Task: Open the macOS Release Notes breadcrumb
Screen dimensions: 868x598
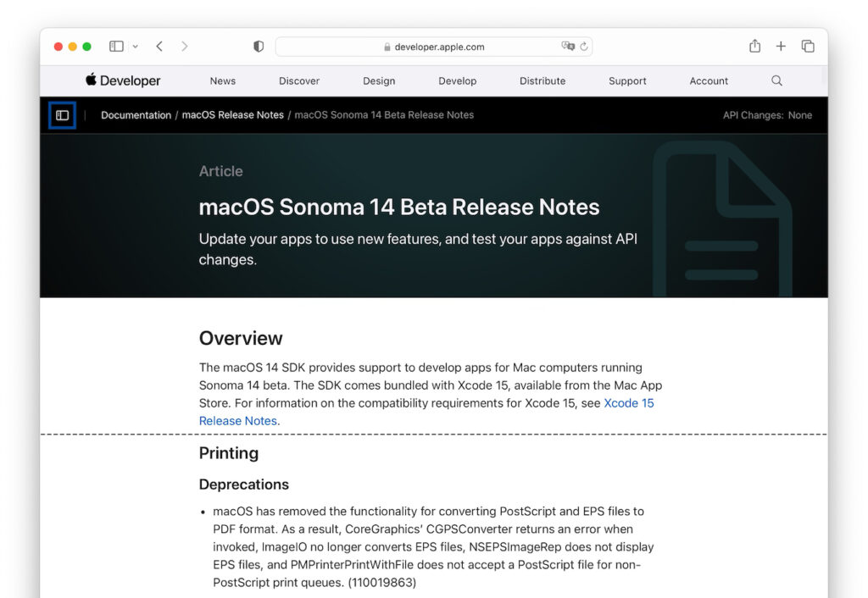Action: tap(232, 114)
